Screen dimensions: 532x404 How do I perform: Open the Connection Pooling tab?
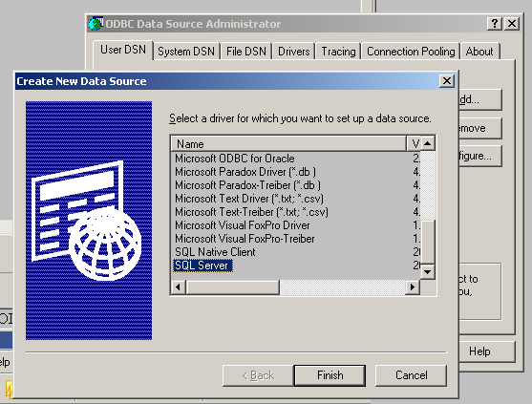[x=411, y=52]
